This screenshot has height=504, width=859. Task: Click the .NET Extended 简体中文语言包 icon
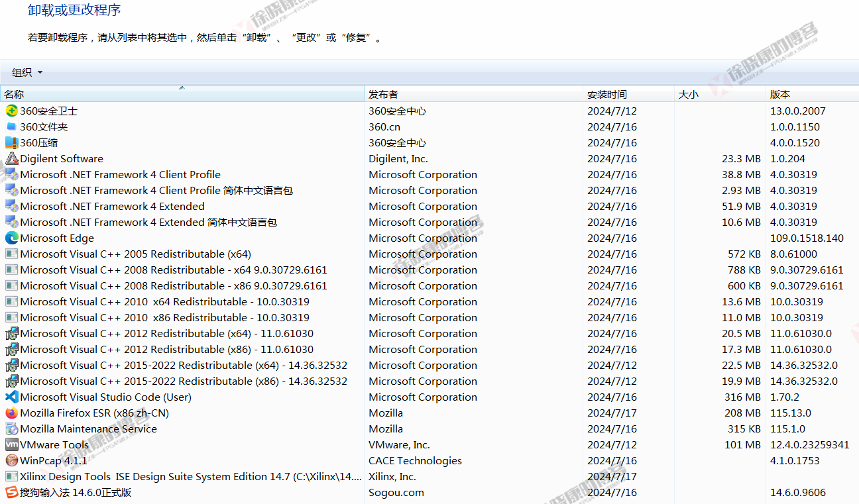[x=11, y=222]
